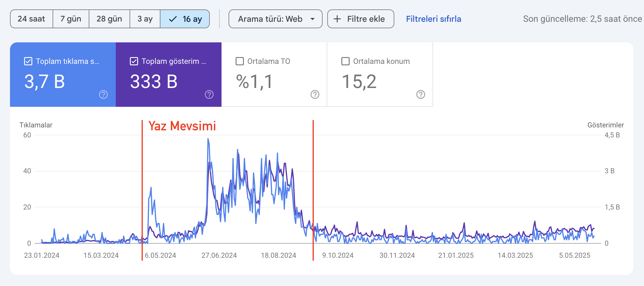Click the 21.01.2025 axis date label
This screenshot has width=644, height=286.
tap(456, 255)
